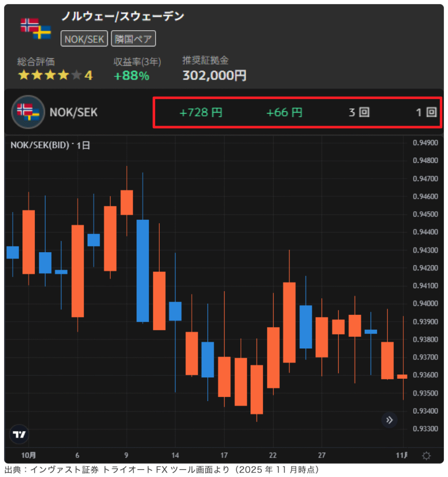Open chart settings gear icon
Screen dimensions: 448x477
(x=426, y=456)
